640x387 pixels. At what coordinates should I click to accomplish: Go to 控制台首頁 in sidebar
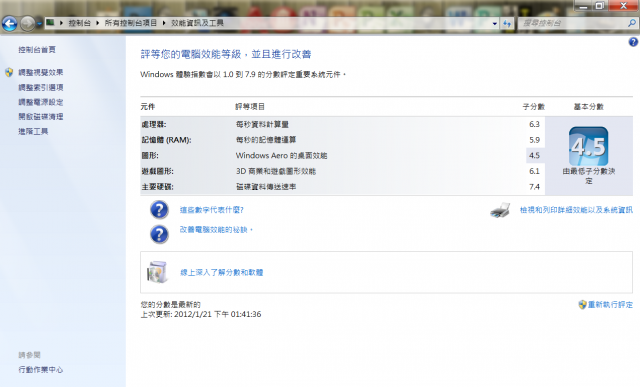(37, 50)
